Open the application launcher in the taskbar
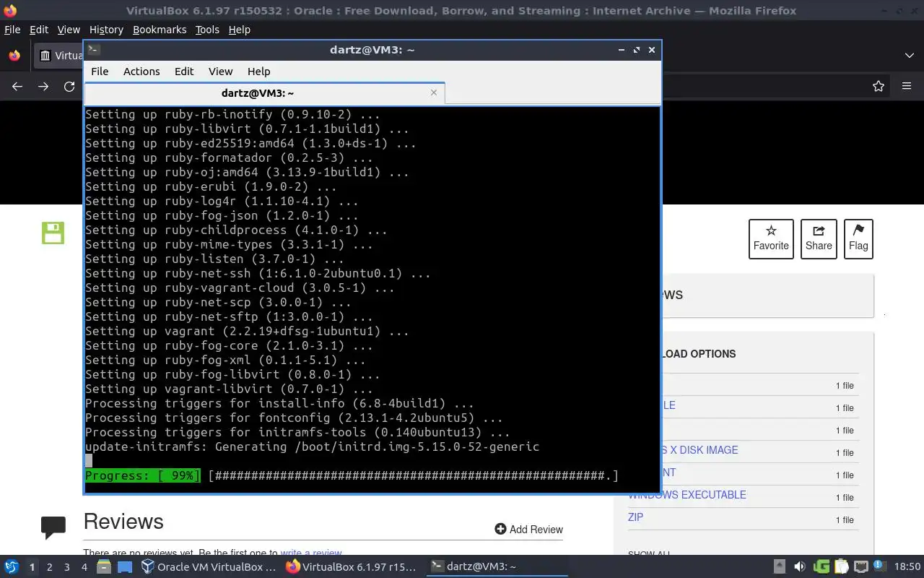Screen dimensions: 924x578 (x=12, y=567)
